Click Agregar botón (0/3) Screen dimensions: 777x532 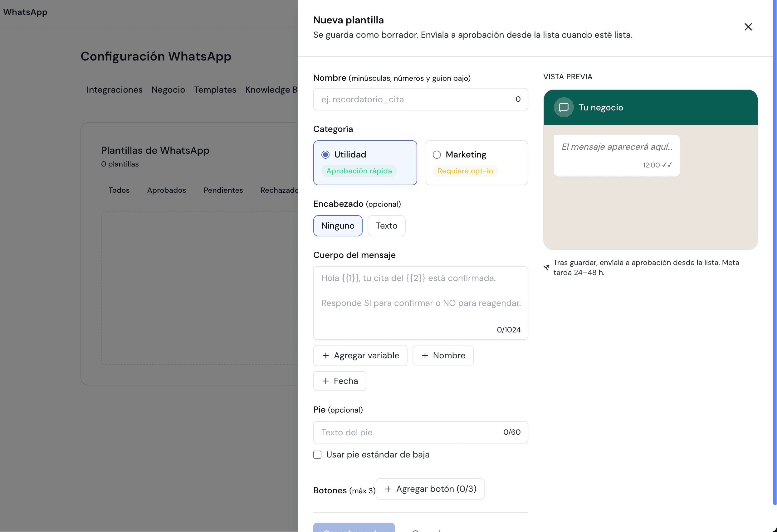pyautogui.click(x=430, y=489)
